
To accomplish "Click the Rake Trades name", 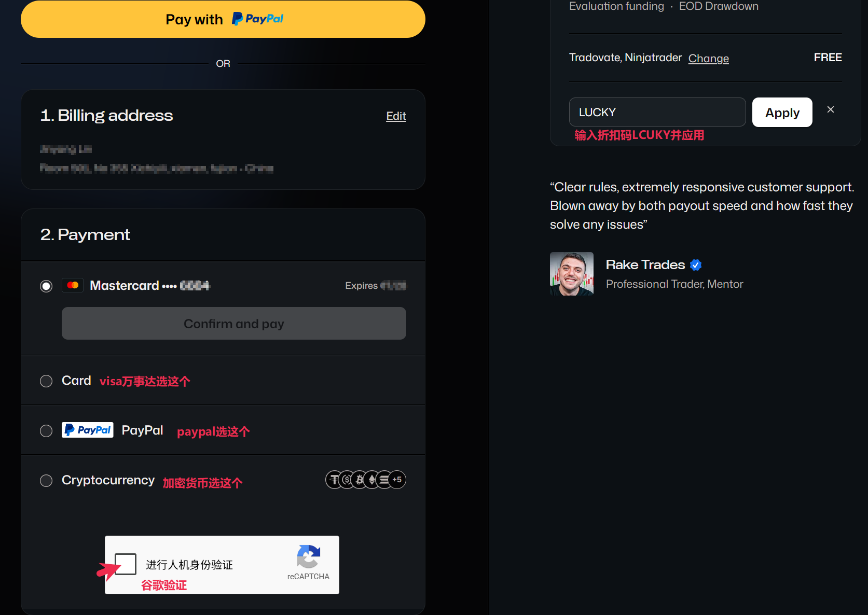I will coord(645,265).
